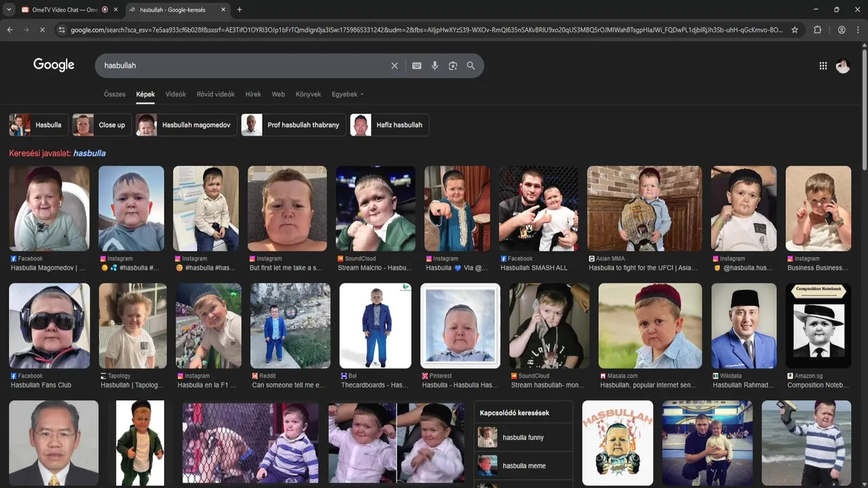This screenshot has width=868, height=488.
Task: Open the @hasbulla.hus Instagram image
Action: (744, 209)
